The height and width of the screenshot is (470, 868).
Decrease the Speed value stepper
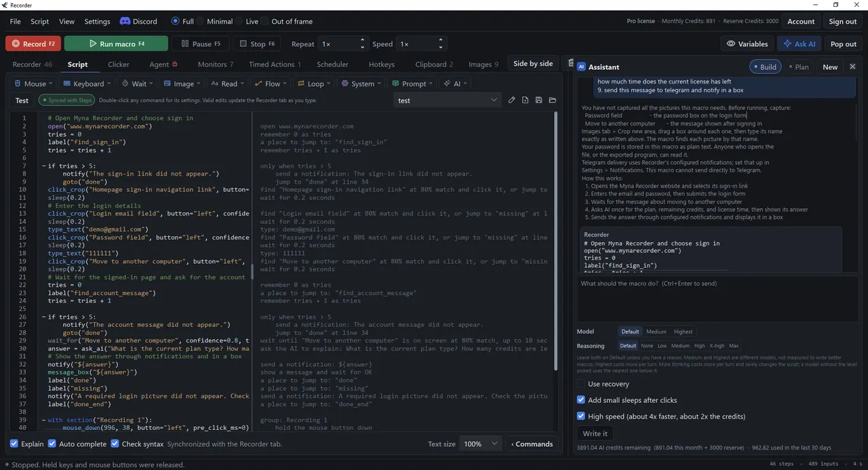click(x=441, y=47)
